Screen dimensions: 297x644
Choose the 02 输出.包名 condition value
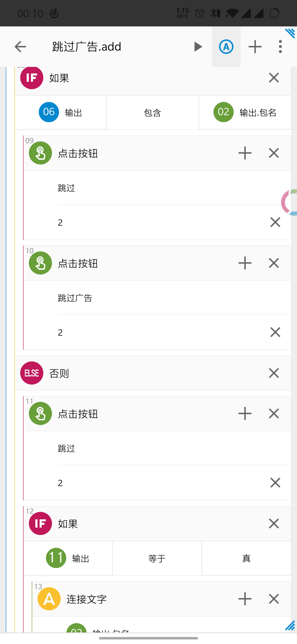coord(245,112)
